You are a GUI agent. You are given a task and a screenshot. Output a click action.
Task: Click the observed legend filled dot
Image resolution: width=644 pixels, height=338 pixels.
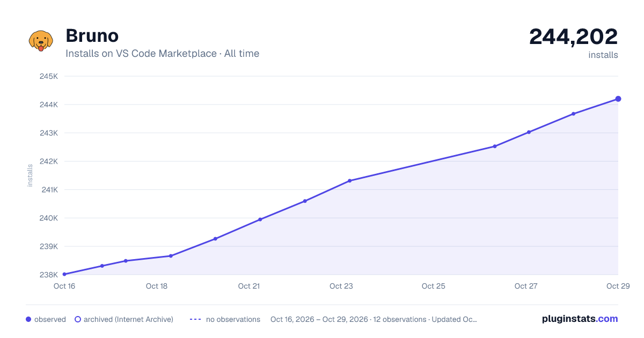tap(28, 319)
